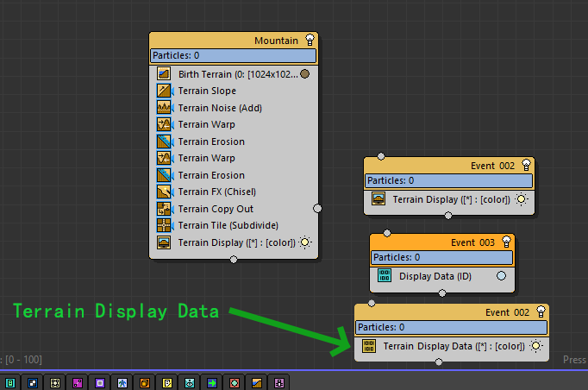Click the Display Data (ID) circle indicator
This screenshot has width=588, height=390.
(x=501, y=276)
